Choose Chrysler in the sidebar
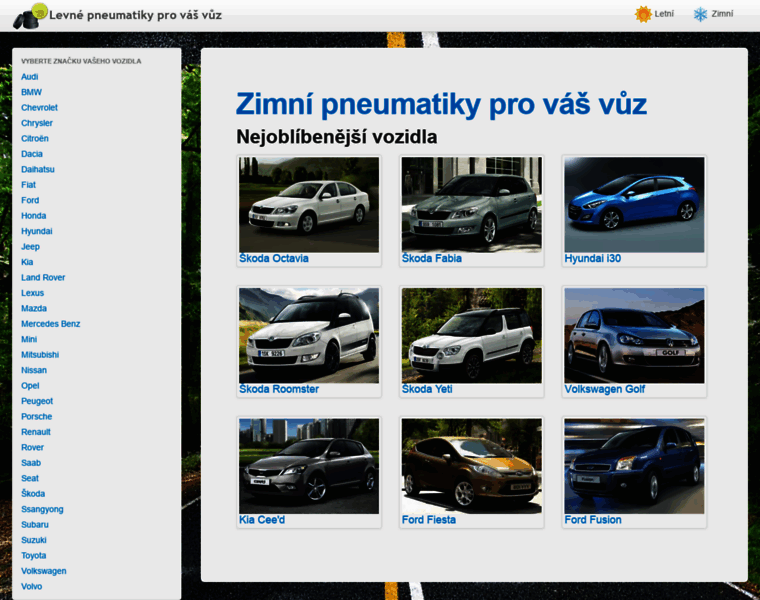 tap(37, 123)
